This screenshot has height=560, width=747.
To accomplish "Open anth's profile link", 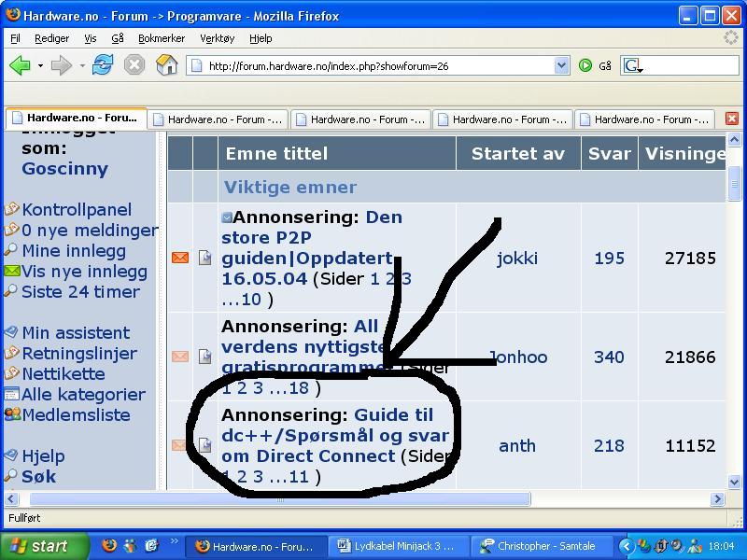I will click(x=517, y=446).
